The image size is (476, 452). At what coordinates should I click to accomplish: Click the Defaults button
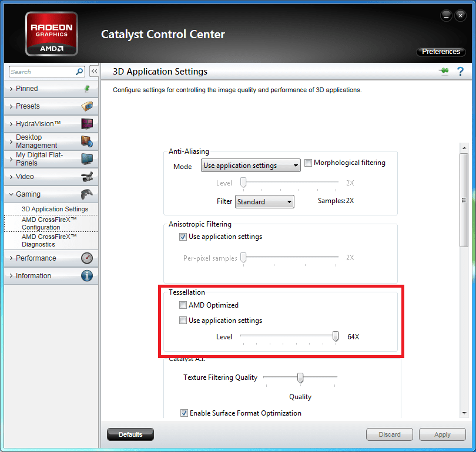[x=130, y=434]
